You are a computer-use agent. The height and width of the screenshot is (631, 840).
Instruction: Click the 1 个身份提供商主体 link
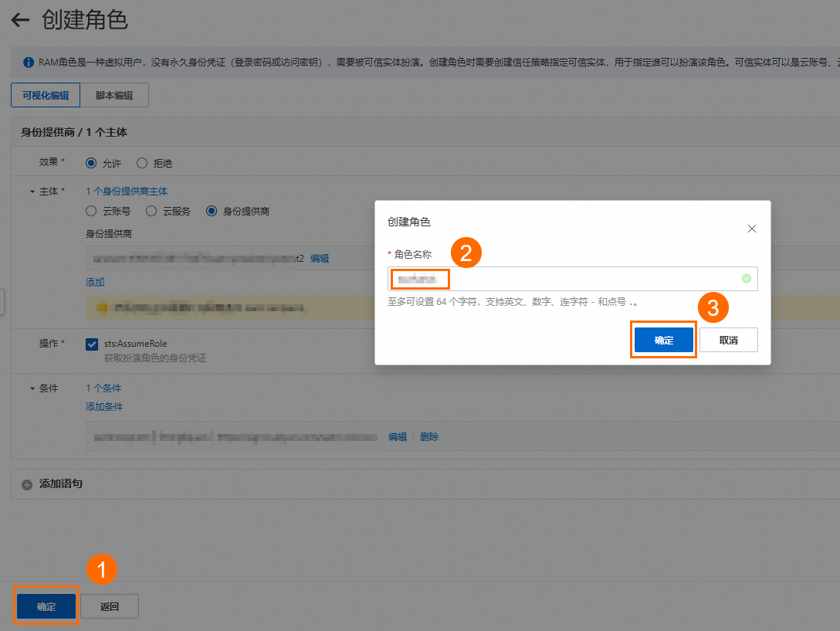127,192
